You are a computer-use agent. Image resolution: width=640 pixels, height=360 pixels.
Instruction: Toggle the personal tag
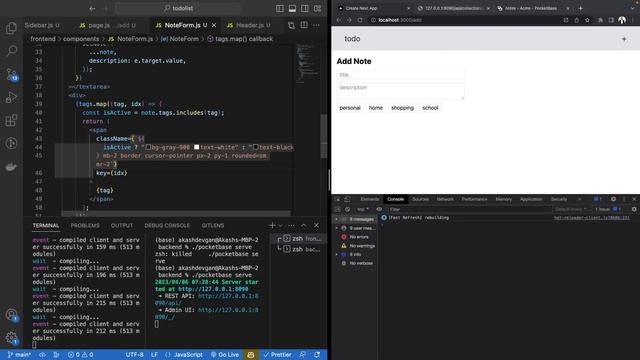click(x=350, y=108)
